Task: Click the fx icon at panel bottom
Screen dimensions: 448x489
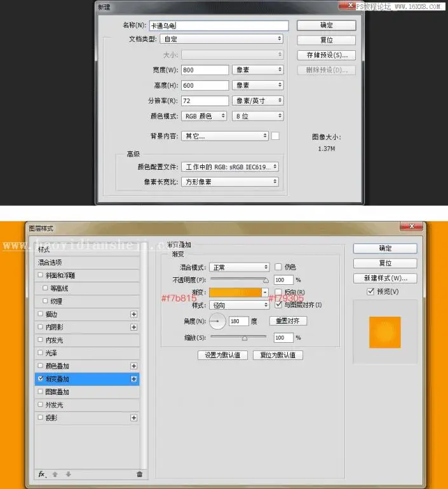Action: point(42,474)
